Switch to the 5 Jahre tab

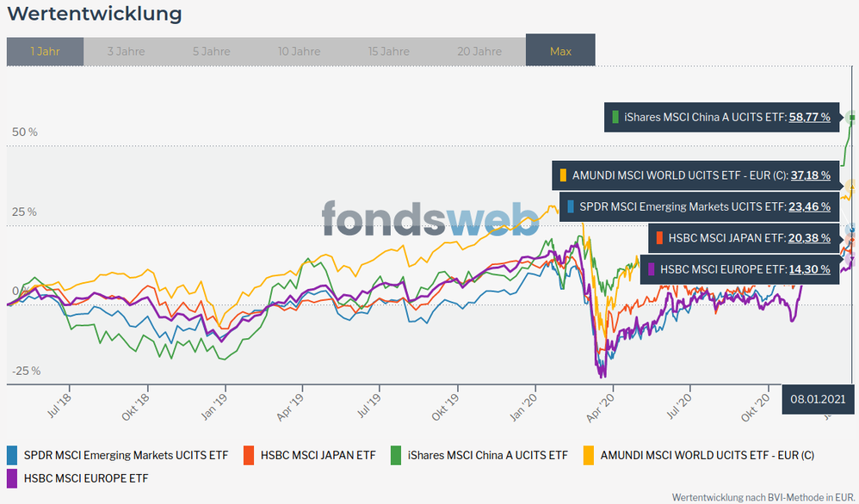[211, 52]
